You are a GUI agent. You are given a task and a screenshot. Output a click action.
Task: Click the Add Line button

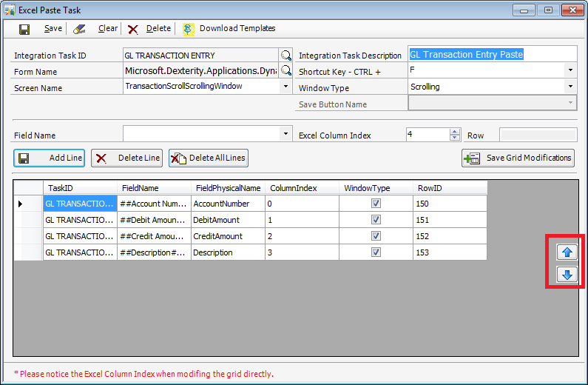49,158
